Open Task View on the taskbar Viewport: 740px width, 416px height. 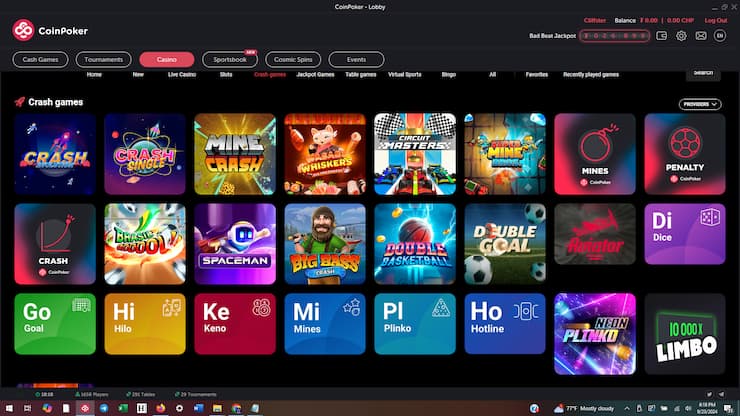[27, 408]
